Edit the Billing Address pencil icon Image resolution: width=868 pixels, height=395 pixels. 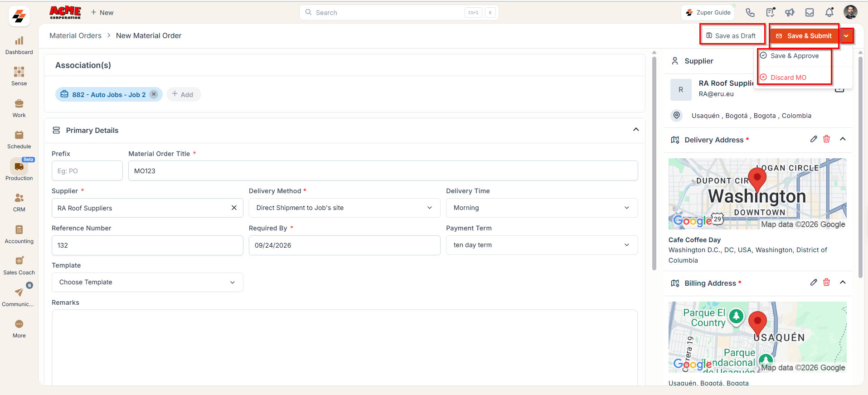coord(814,283)
